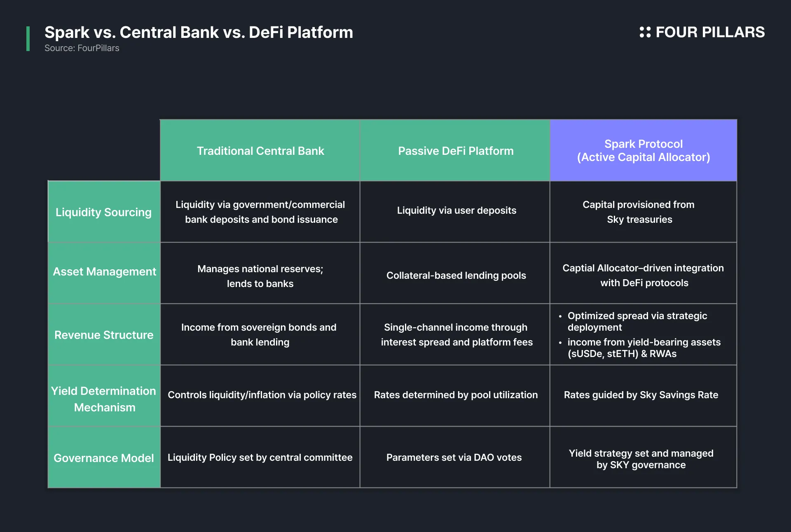Click cell 'Yield strategy set and managed by SKY governance'
The image size is (791, 532).
[644, 457]
